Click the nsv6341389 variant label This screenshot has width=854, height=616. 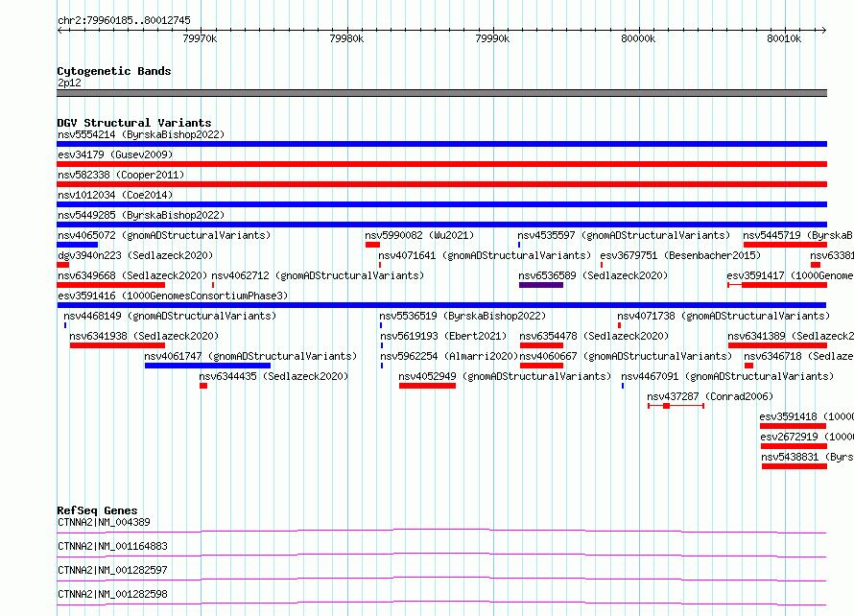791,336
